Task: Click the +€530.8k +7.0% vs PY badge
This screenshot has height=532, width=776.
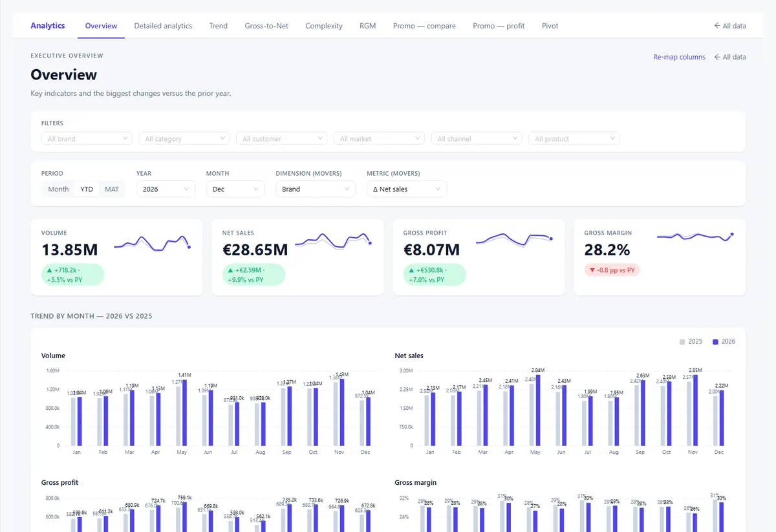Action: click(x=435, y=275)
